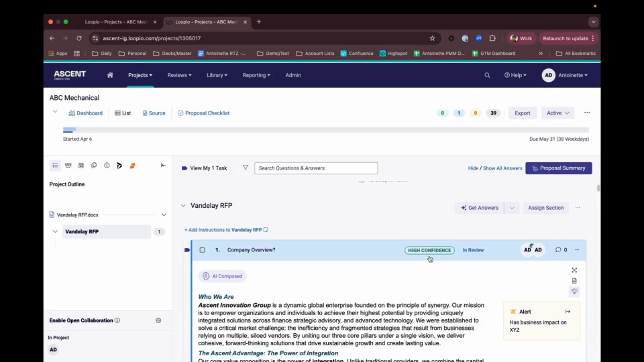
Task: Open the Admin menu item
Action: pyautogui.click(x=293, y=75)
